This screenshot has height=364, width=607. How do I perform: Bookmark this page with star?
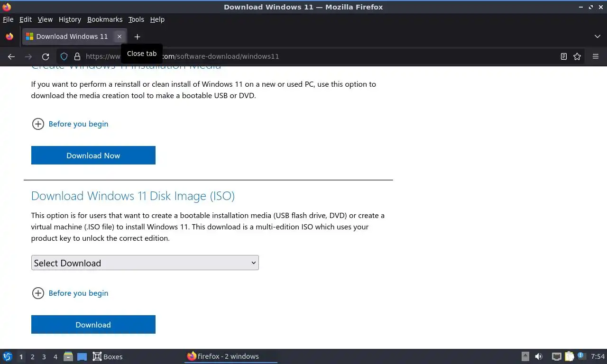(x=577, y=56)
